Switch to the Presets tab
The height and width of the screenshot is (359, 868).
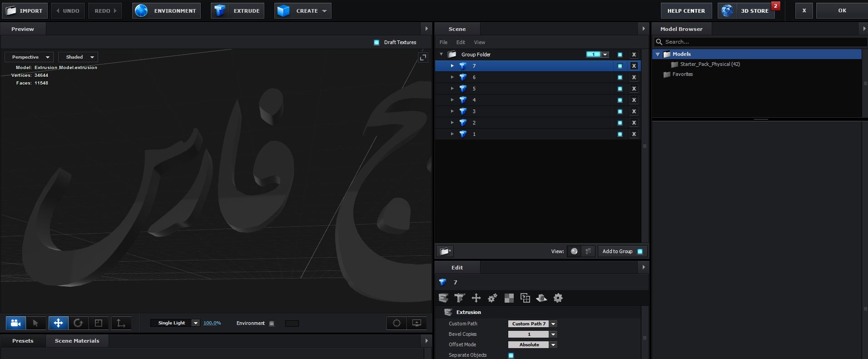pos(23,341)
